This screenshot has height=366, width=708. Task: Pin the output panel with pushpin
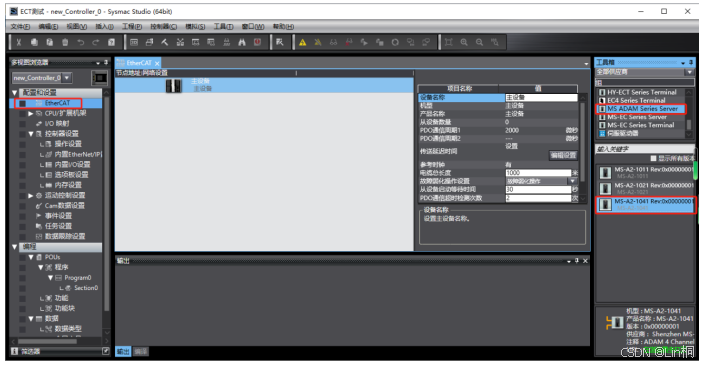click(x=577, y=261)
